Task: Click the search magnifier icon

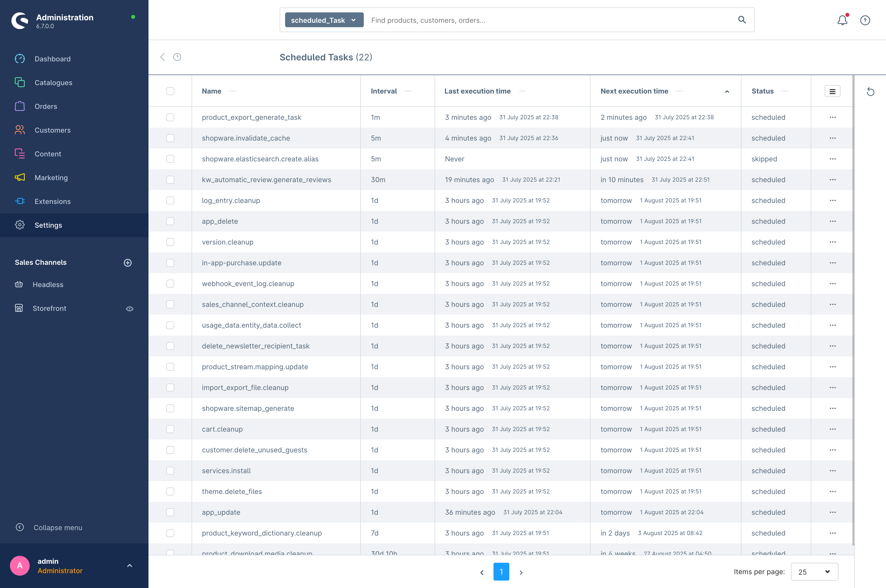Action: [741, 20]
